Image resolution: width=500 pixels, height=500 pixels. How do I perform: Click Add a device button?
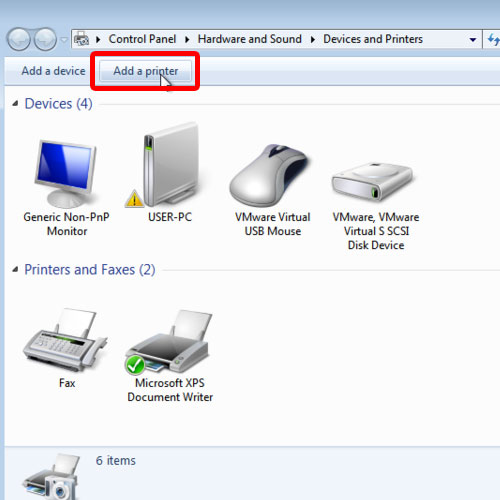tap(53, 71)
